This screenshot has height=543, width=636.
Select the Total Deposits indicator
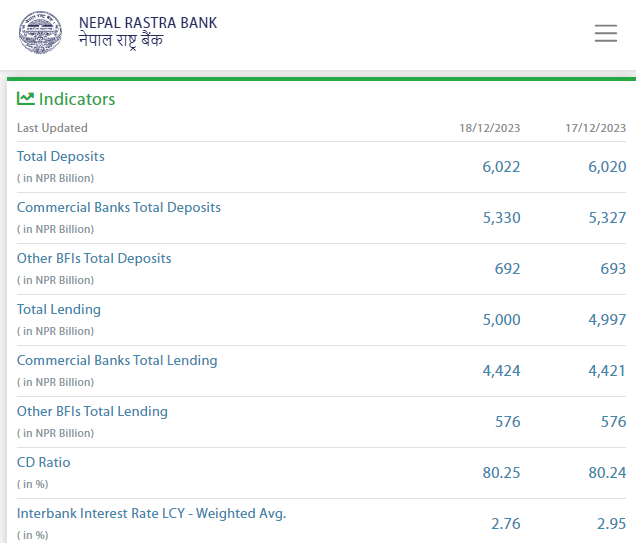point(61,157)
